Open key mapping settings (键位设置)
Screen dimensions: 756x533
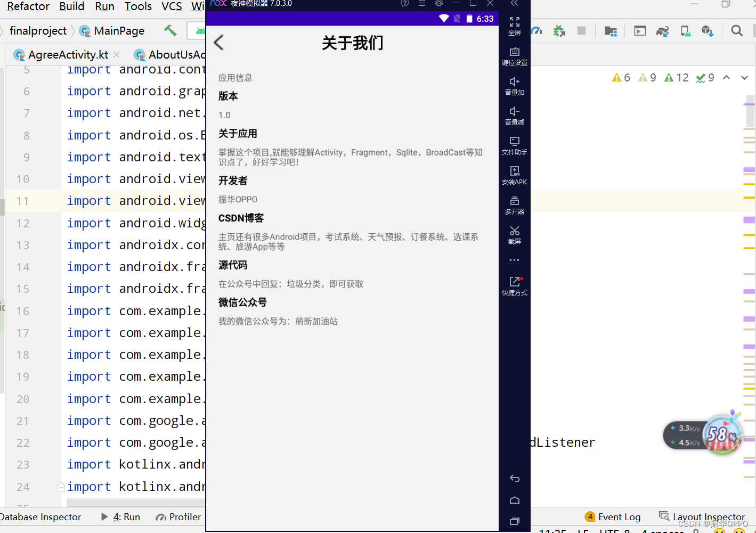click(514, 56)
